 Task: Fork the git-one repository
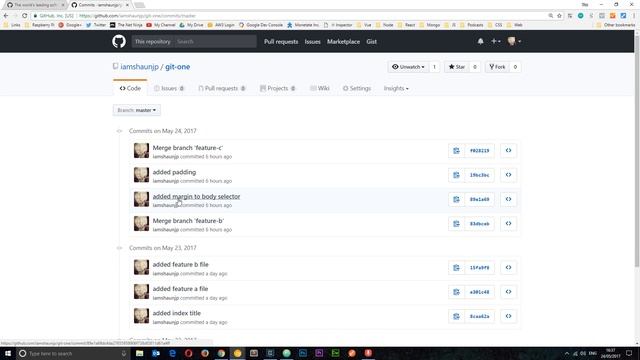(x=497, y=67)
